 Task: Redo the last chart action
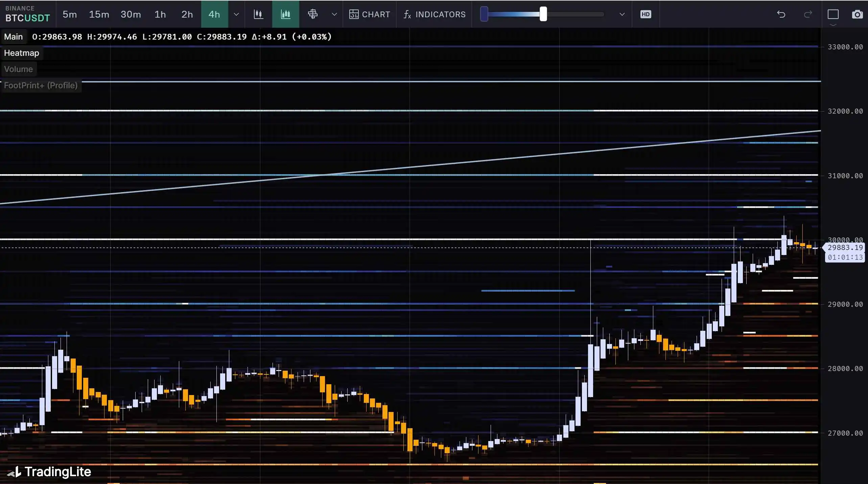pyautogui.click(x=808, y=14)
